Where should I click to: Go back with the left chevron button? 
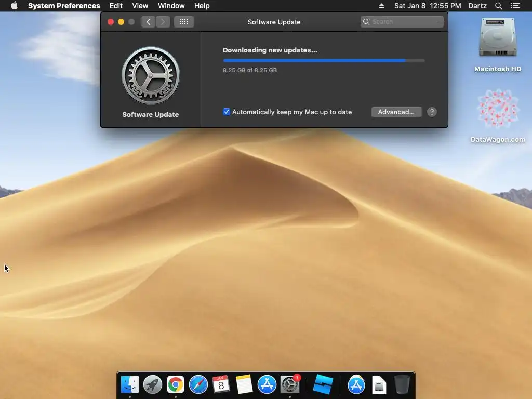(148, 22)
